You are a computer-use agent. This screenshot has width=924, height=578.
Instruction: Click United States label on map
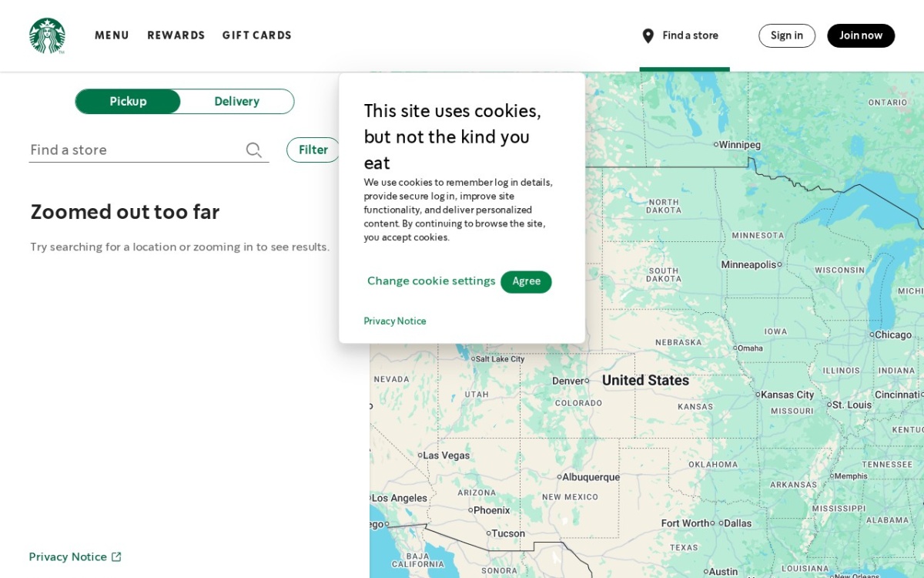(645, 381)
